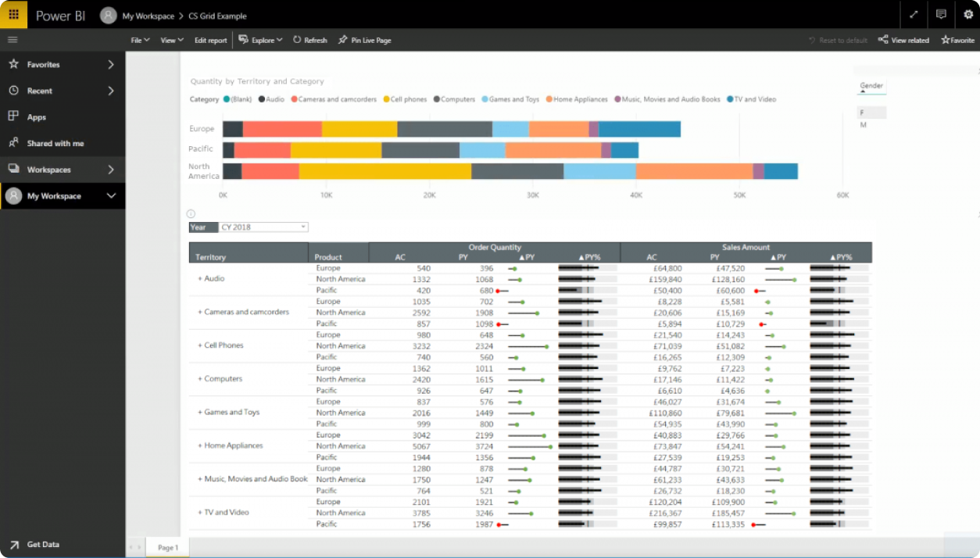The width and height of the screenshot is (980, 558).
Task: Select the M gender option
Action: pos(863,124)
